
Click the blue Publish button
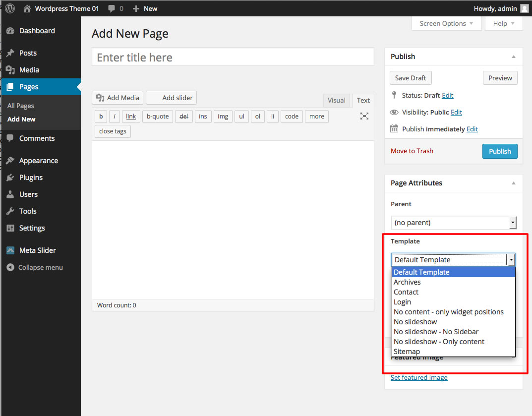pos(500,151)
